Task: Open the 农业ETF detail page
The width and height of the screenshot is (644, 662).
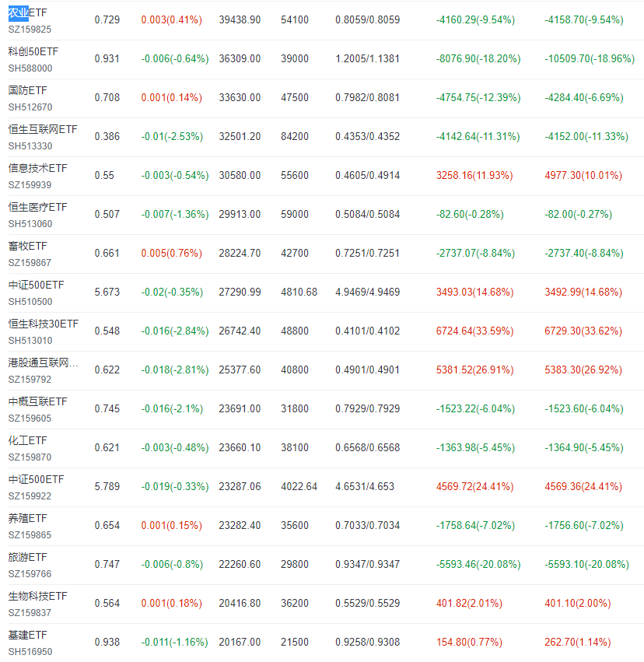Action: point(28,12)
